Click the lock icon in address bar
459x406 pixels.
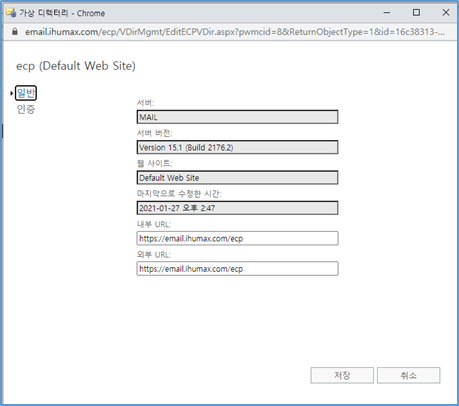coord(15,32)
